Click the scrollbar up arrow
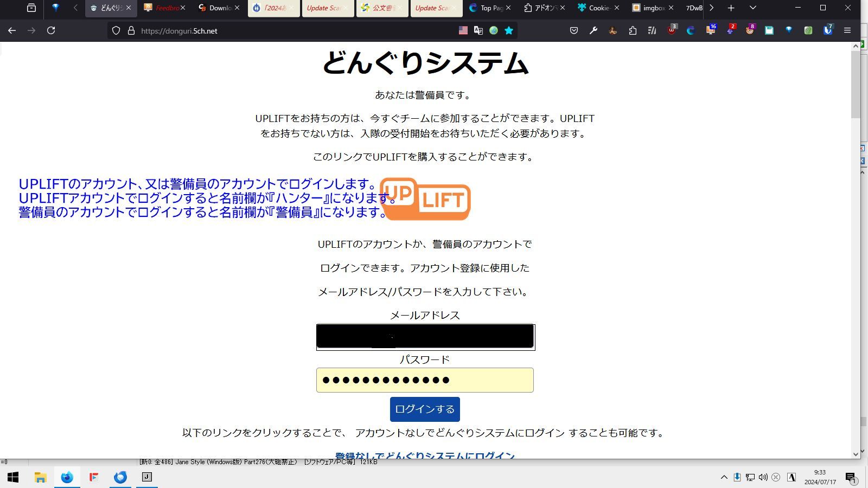 pyautogui.click(x=856, y=46)
